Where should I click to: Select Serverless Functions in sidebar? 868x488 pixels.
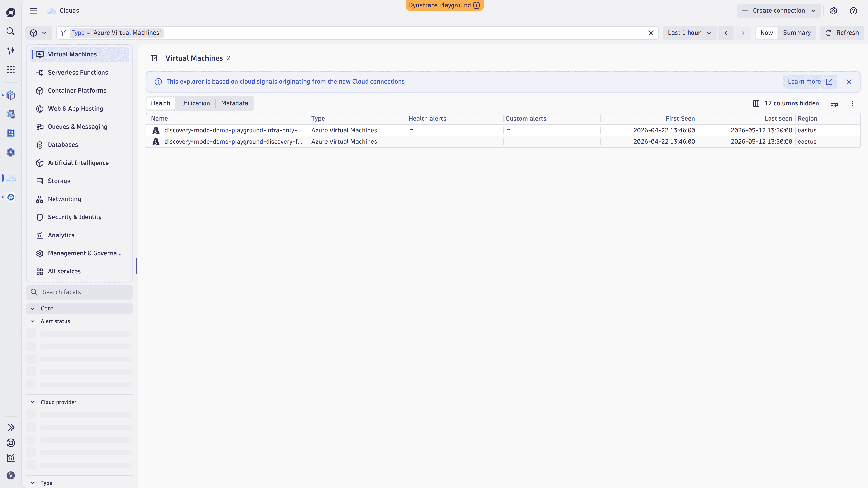click(80, 73)
